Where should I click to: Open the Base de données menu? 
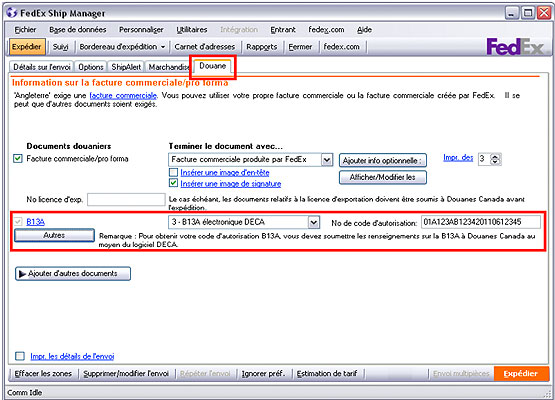pos(78,30)
